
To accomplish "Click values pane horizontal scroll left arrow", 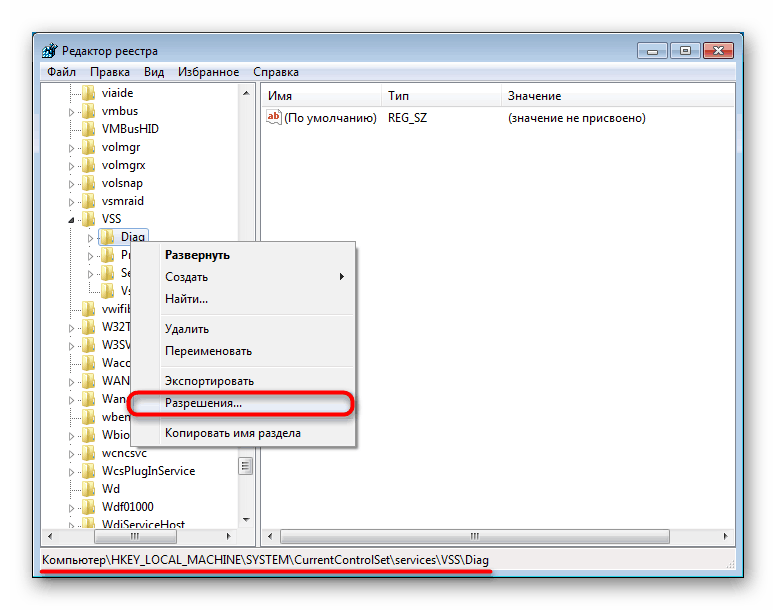I will (x=270, y=536).
